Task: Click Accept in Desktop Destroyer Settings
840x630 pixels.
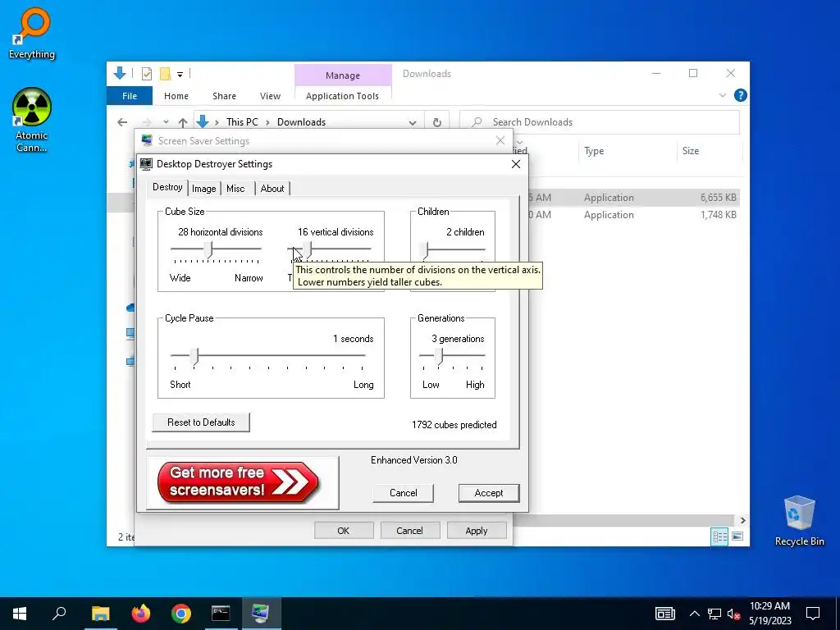Action: coord(489,493)
